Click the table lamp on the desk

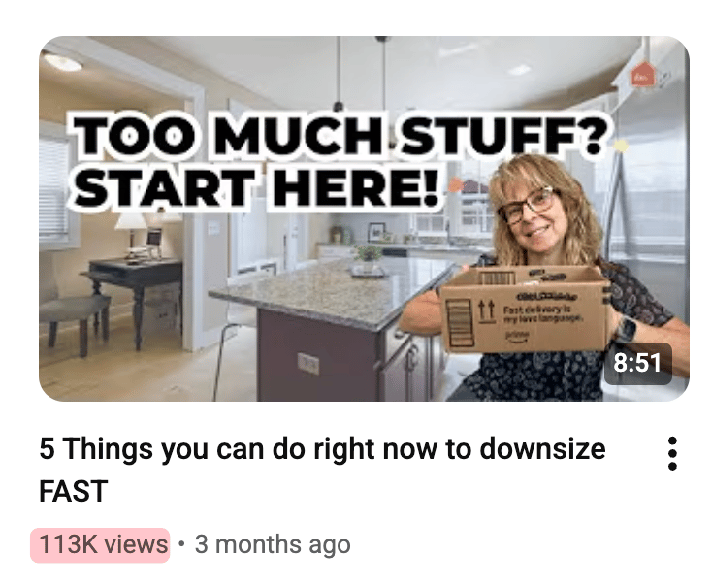pos(131,232)
